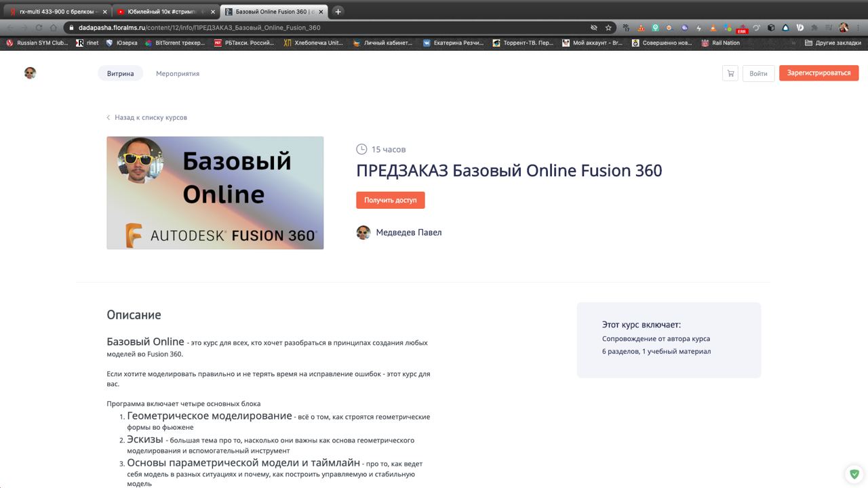Click the Описание heading
The width and height of the screenshot is (868, 488).
pyautogui.click(x=134, y=314)
